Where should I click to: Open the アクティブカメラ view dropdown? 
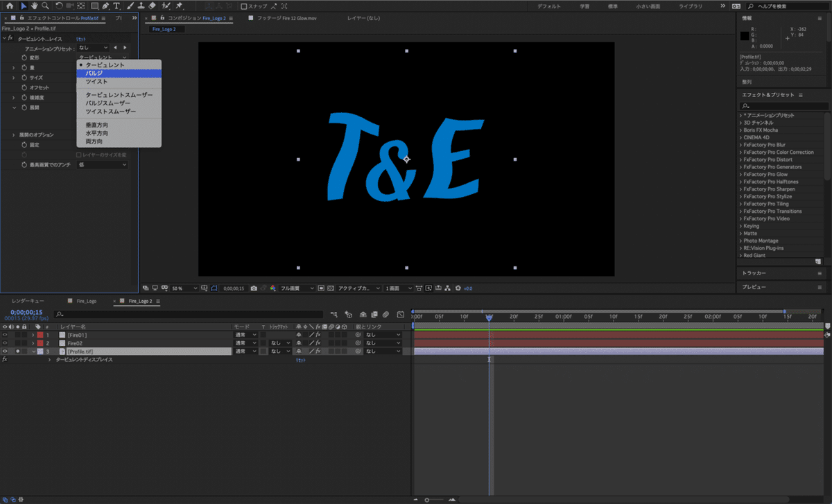[x=358, y=288]
